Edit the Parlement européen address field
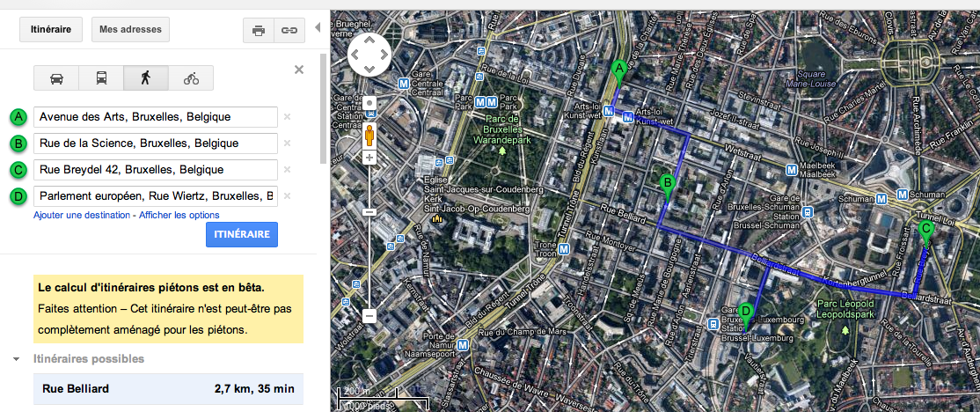Viewport: 980px width, 412px height. click(156, 196)
